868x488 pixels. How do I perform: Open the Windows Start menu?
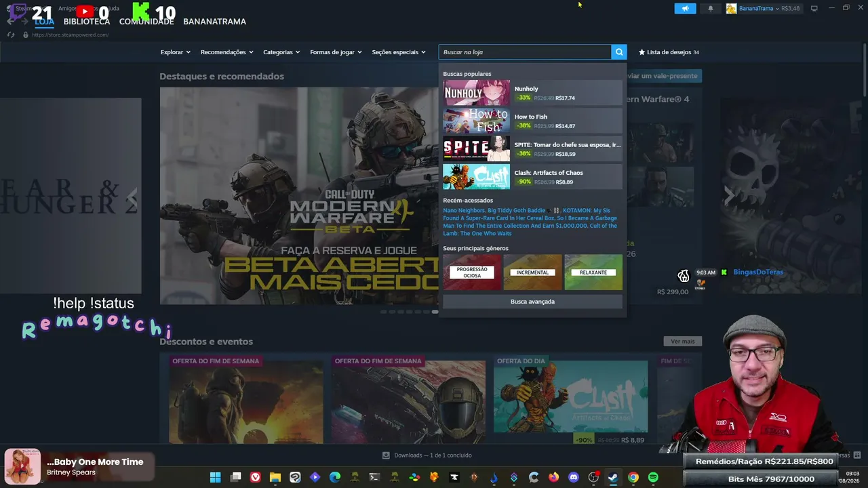(x=216, y=477)
